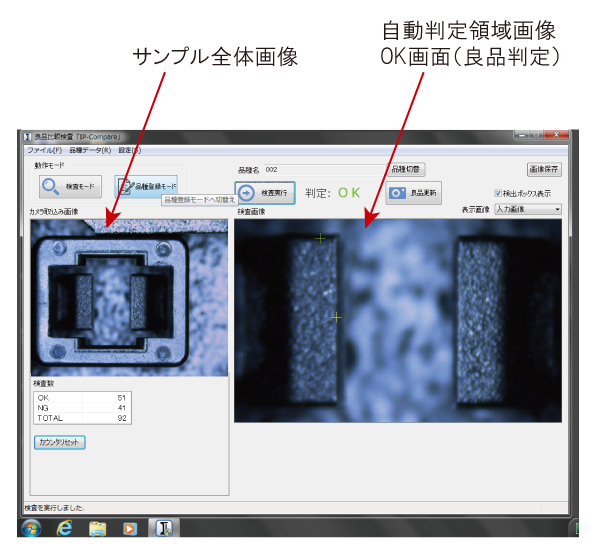Select the NG count row showing 41
The width and height of the screenshot is (600, 560).
coord(82,408)
